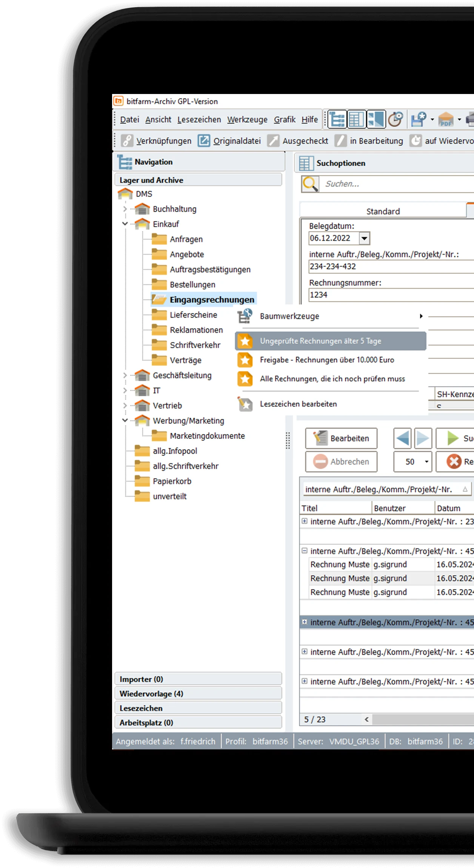474x868 pixels.
Task: Sort results by Titel column header
Action: [x=336, y=508]
